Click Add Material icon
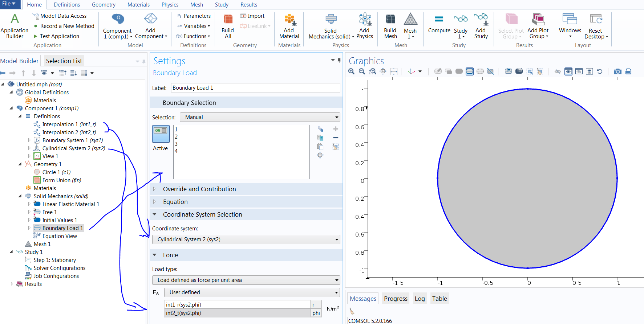 289,25
